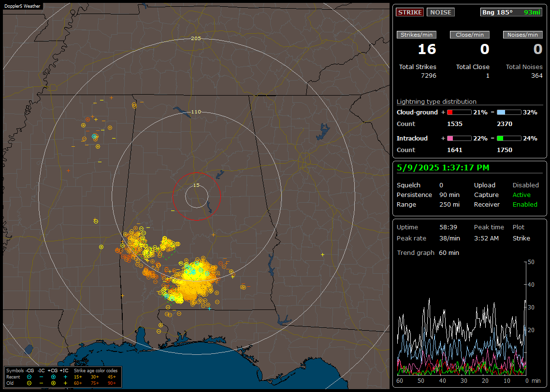
Task: Select the Close/min label box
Action: 470,35
